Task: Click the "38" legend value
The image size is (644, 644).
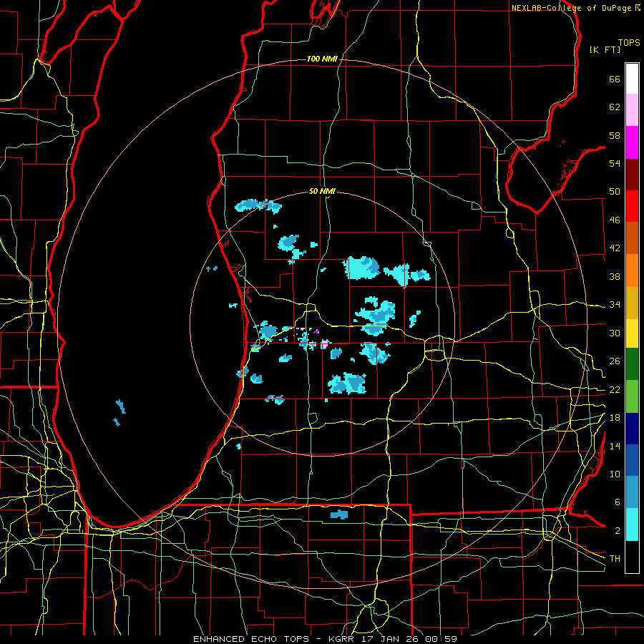Action: pyautogui.click(x=615, y=276)
